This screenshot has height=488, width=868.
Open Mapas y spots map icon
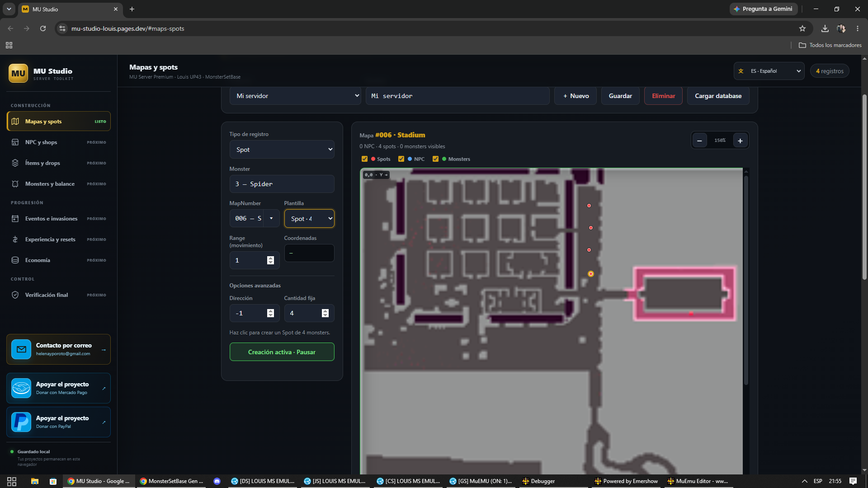coord(15,122)
